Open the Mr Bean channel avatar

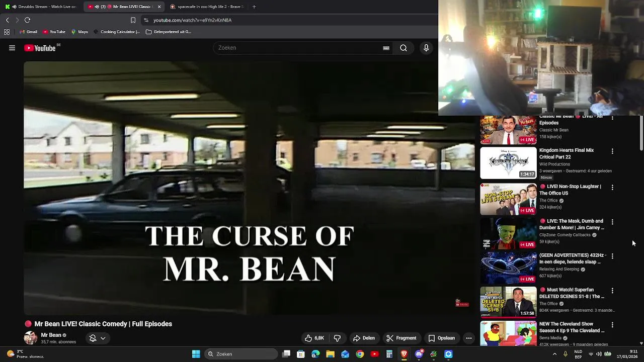click(x=31, y=338)
